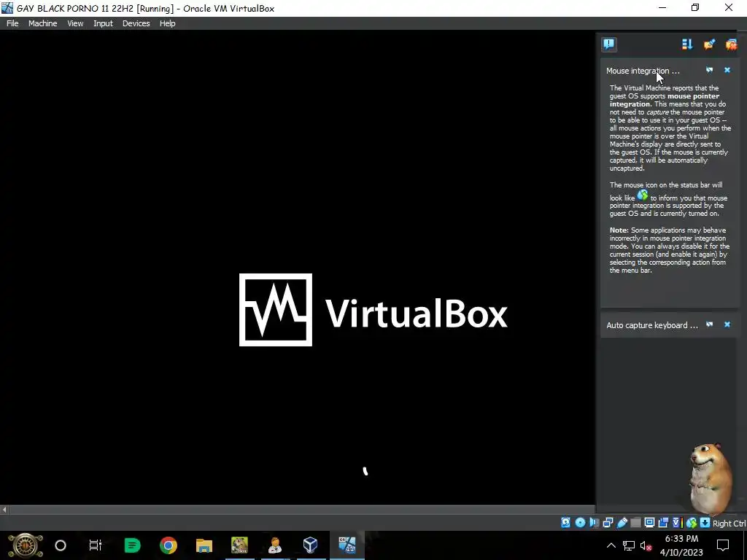
Task: Open File Explorer from taskbar
Action: pos(204,545)
